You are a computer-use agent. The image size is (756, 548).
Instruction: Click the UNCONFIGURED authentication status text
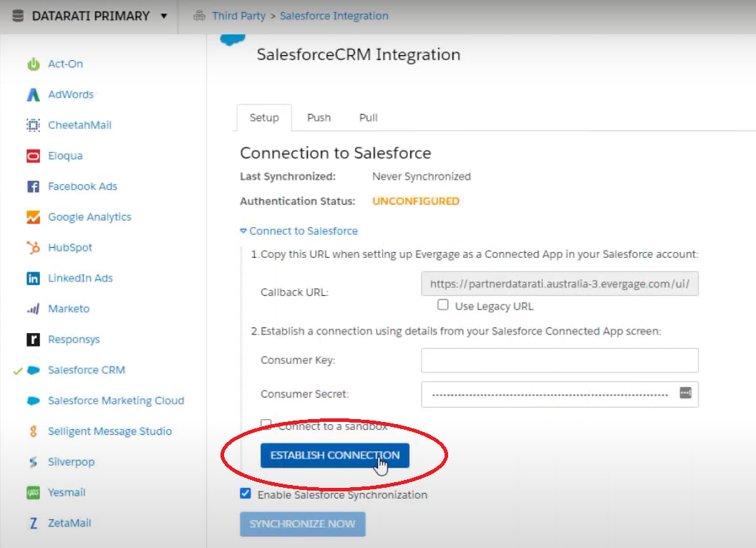[416, 201]
